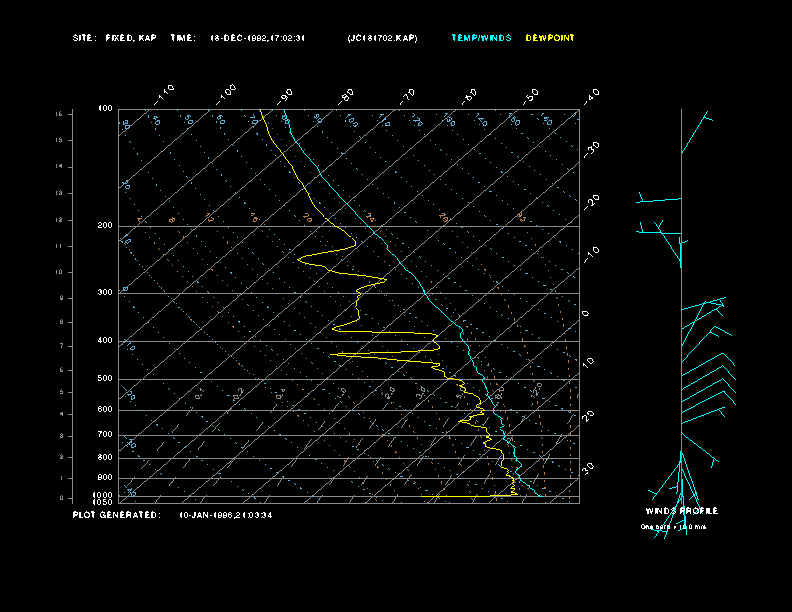Click the yellow DEWPOINT legend label
This screenshot has height=612, width=792.
tap(550, 38)
